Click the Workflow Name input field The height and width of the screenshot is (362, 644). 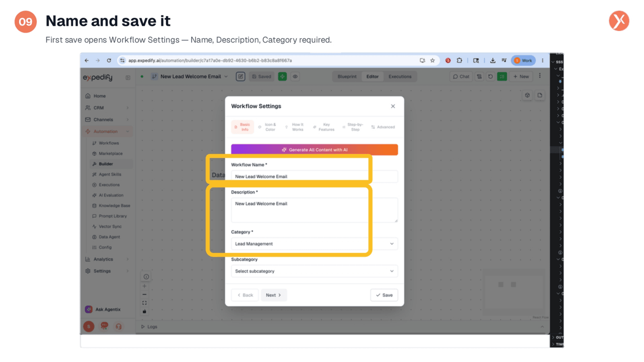tap(314, 177)
